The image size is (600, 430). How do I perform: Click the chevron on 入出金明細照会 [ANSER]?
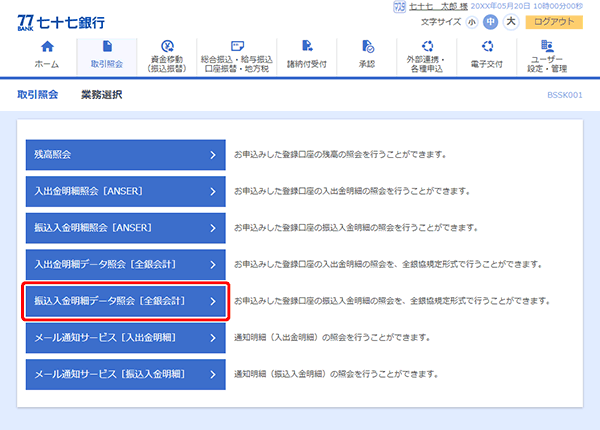[213, 192]
